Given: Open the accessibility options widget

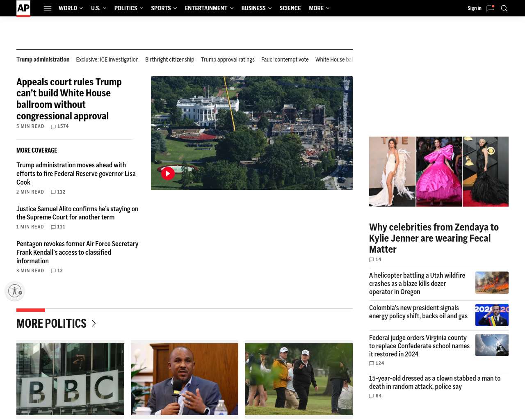Looking at the screenshot, I should [x=15, y=291].
